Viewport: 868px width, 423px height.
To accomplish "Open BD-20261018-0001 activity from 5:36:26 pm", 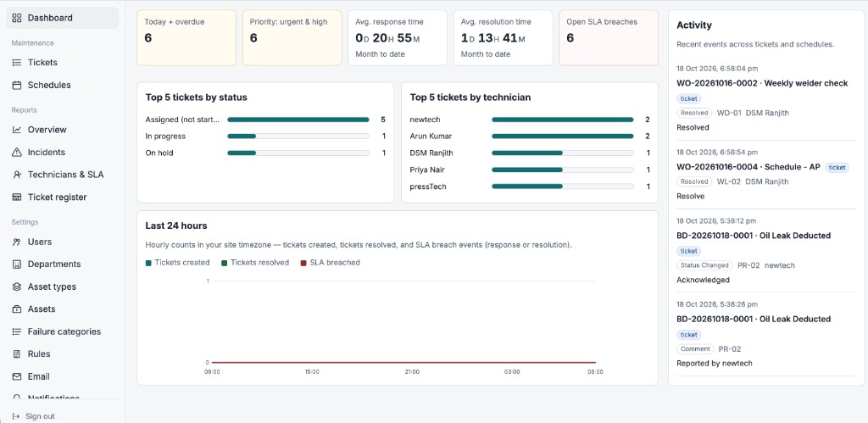I will coord(754,319).
